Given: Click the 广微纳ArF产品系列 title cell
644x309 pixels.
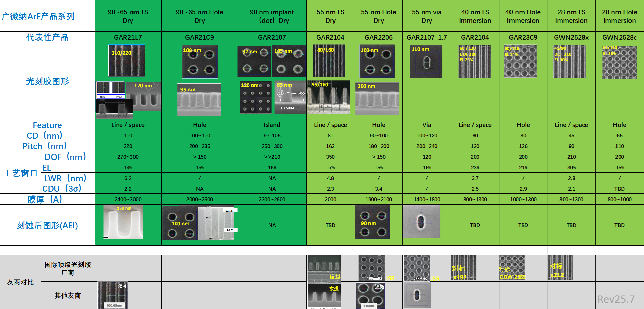Looking at the screenshot, I should [x=47, y=16].
